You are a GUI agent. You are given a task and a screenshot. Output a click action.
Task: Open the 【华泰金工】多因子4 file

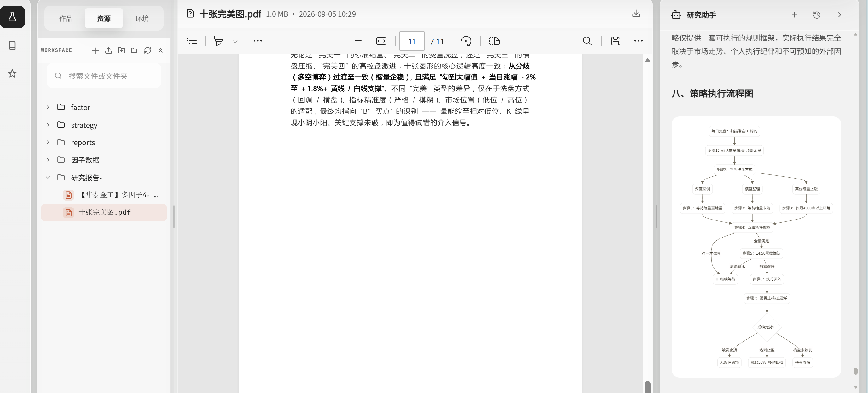pyautogui.click(x=104, y=195)
